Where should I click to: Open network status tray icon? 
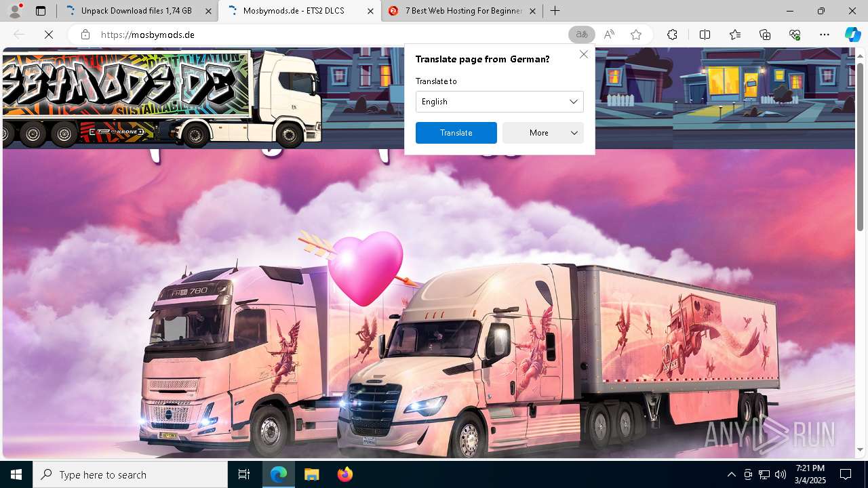tap(764, 474)
